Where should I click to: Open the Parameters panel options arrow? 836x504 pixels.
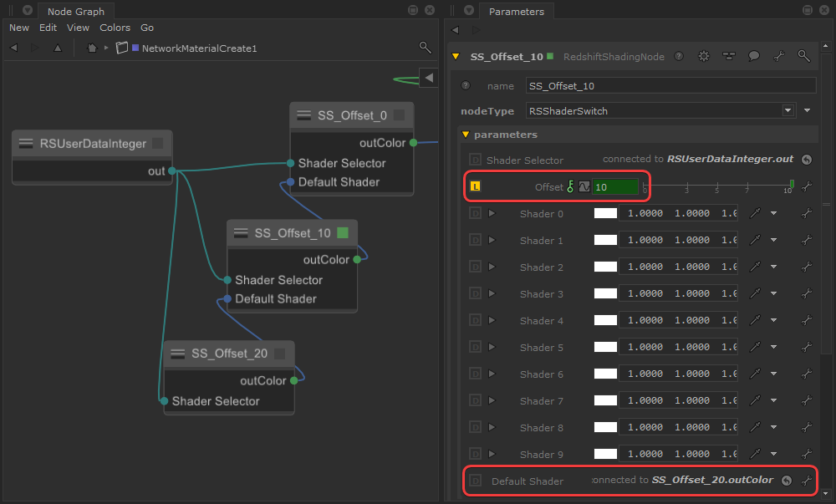[469, 10]
